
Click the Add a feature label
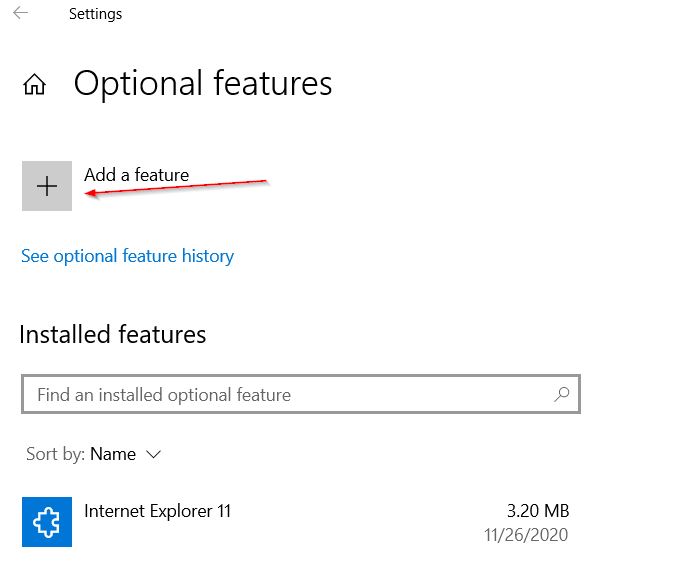pos(136,175)
